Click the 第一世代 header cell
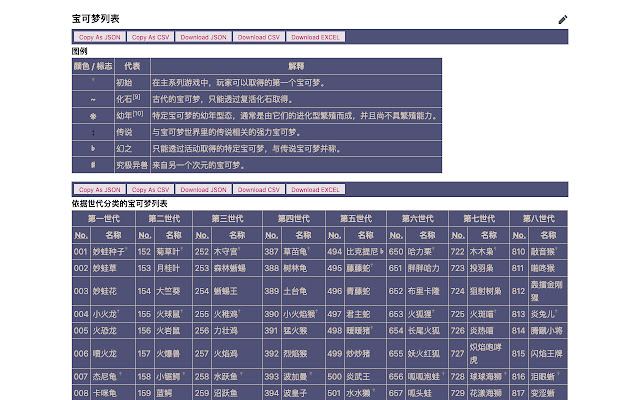Image resolution: width=640 pixels, height=400 pixels. 104,218
